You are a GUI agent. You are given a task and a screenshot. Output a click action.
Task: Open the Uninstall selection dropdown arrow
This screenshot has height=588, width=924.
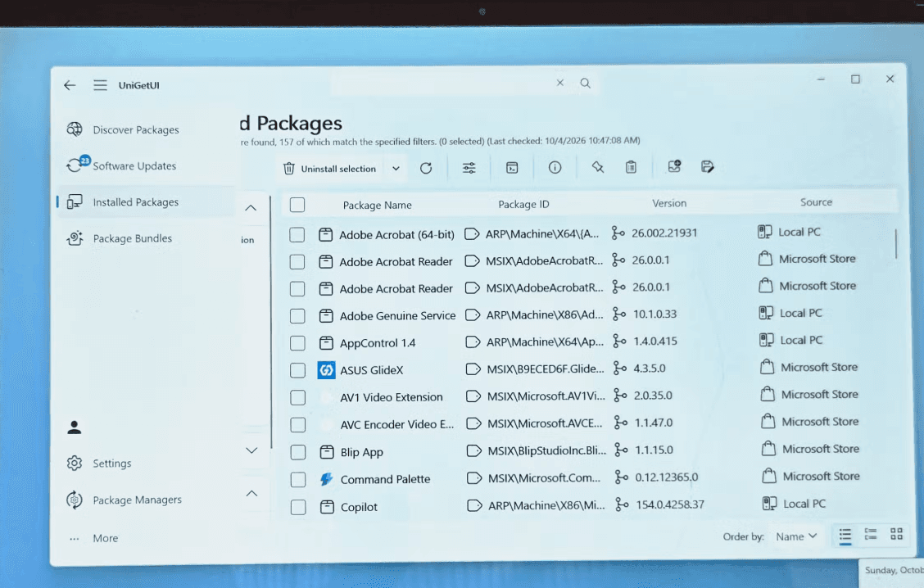tap(396, 169)
